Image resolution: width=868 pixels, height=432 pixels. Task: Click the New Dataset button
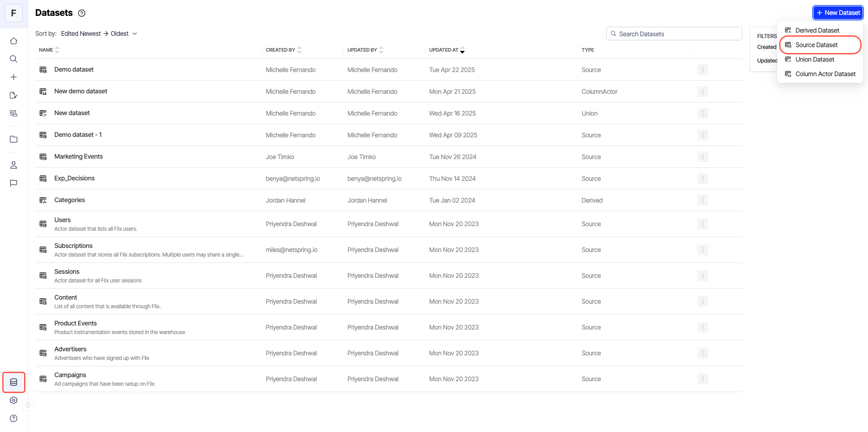[x=838, y=12]
